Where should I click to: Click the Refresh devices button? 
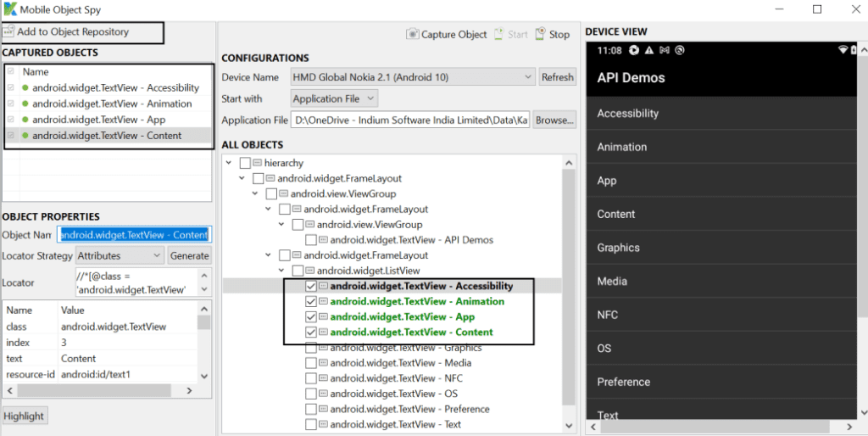(557, 77)
